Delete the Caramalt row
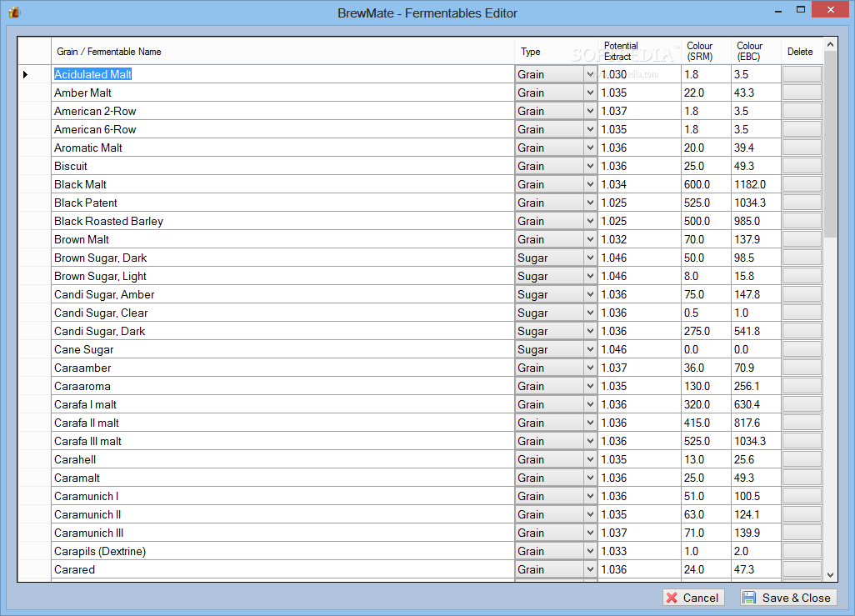The image size is (855, 616). [802, 478]
